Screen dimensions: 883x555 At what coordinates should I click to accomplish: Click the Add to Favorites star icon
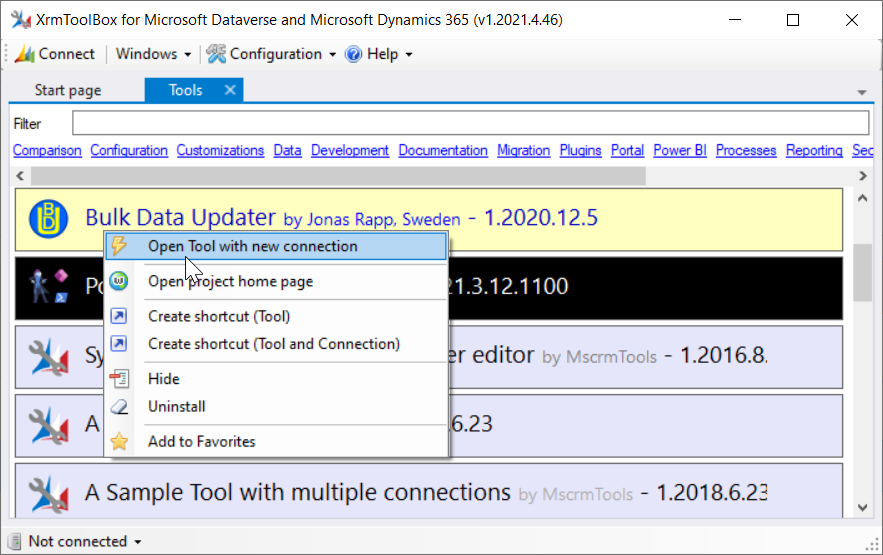[x=119, y=441]
